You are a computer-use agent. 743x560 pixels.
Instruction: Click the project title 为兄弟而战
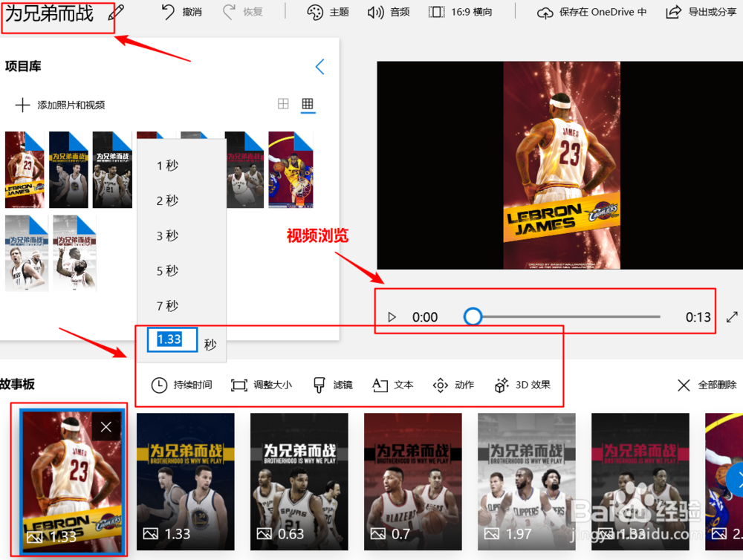tap(49, 13)
